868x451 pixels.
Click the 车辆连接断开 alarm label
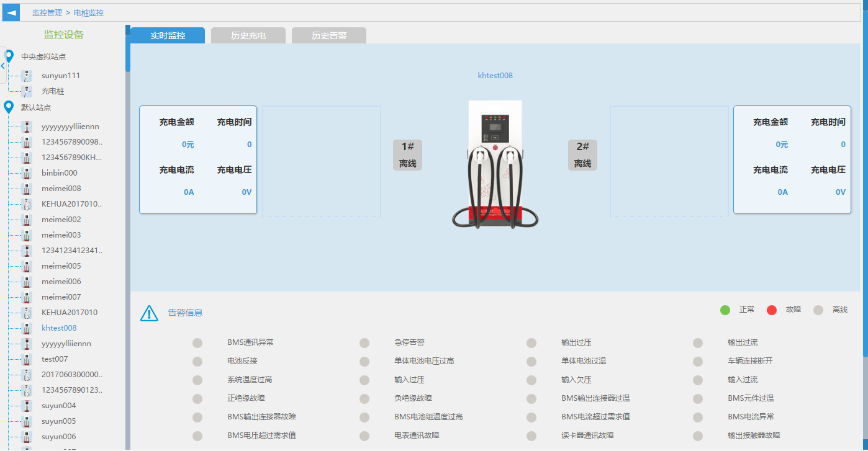(750, 361)
